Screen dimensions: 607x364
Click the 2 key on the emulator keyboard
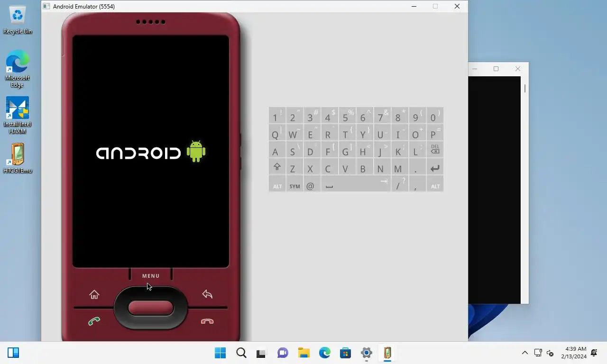[294, 116]
